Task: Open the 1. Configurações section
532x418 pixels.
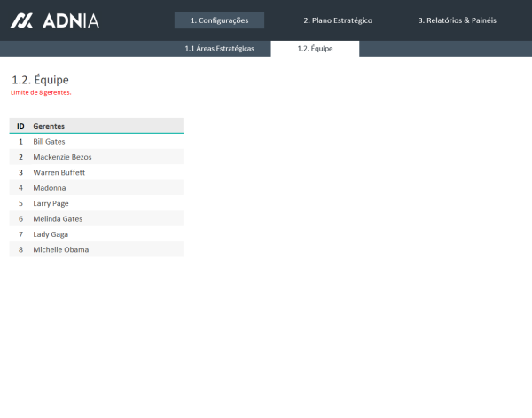Action: (219, 20)
